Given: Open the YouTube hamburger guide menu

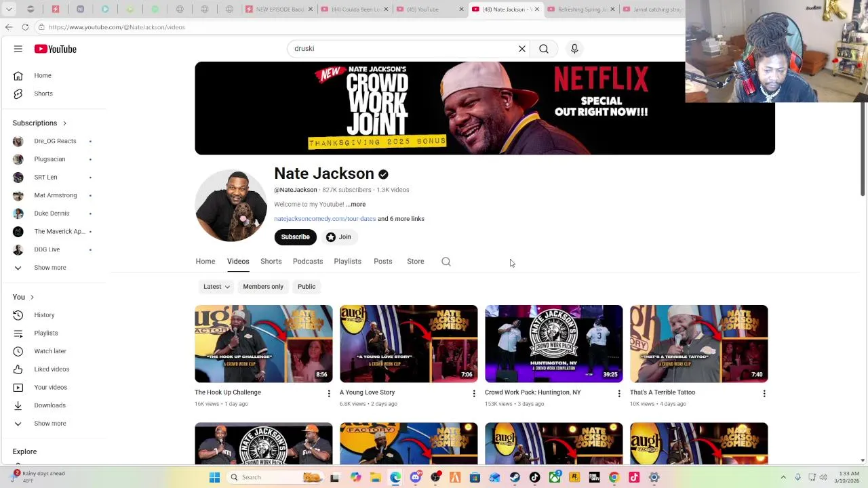Looking at the screenshot, I should (x=18, y=49).
